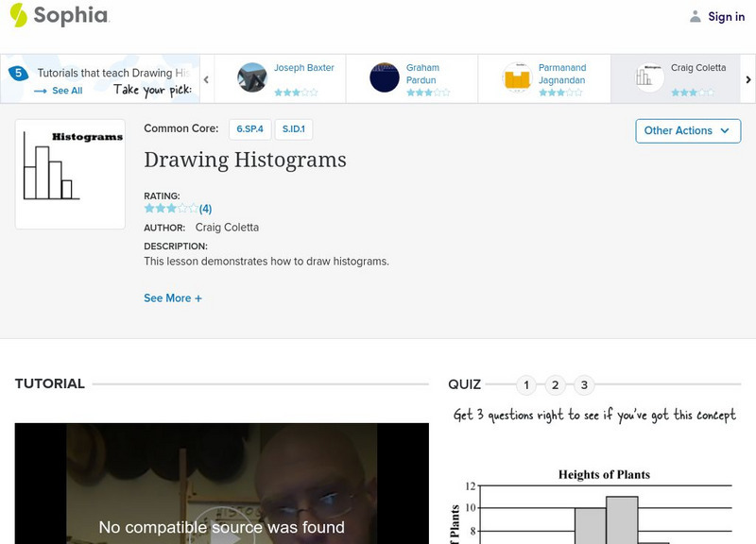Select Joseph Baxter's tutorial thumbnail
Viewport: 756px width, 544px height.
click(252, 77)
